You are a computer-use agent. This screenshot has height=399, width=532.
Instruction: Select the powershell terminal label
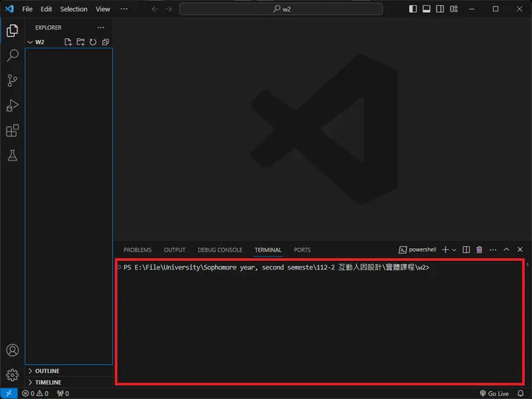click(418, 249)
